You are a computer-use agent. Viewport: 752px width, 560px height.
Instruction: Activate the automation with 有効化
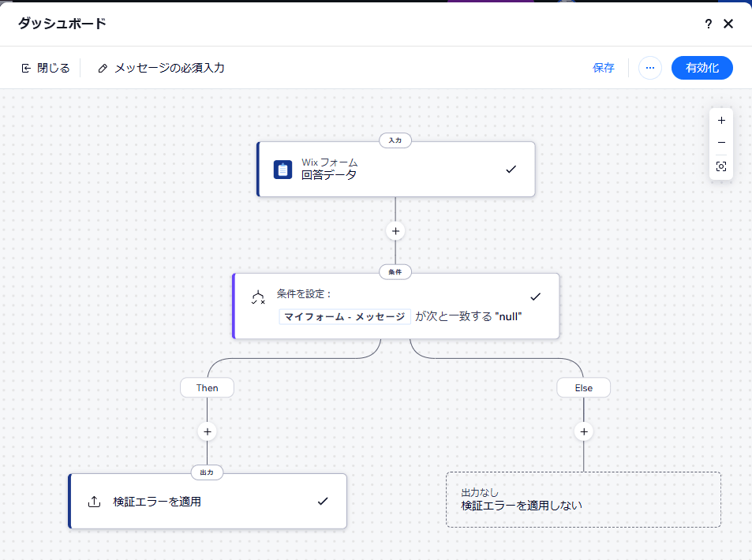[701, 68]
